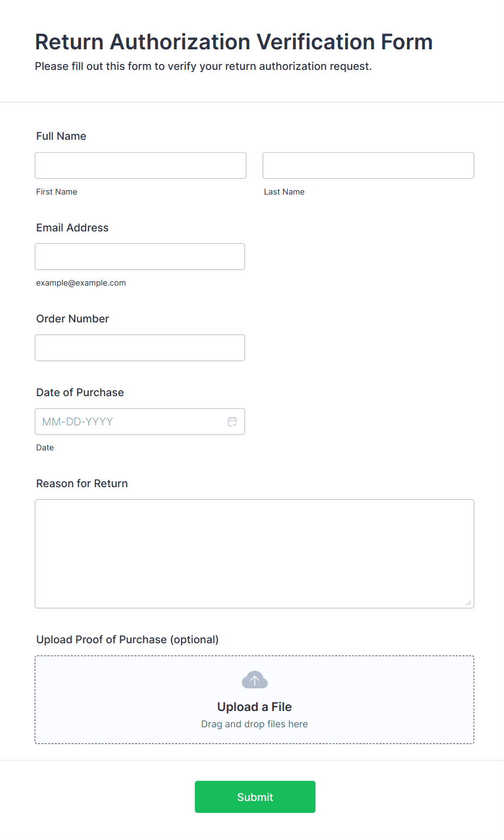Open the calendar date picker icon
Screen dimensions: 504x840
pos(232,422)
